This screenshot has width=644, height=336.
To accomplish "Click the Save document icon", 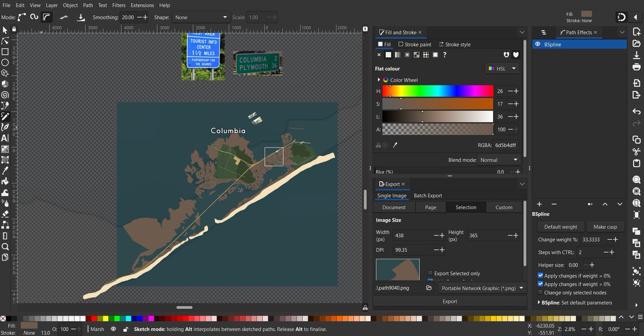I will coord(636,55).
